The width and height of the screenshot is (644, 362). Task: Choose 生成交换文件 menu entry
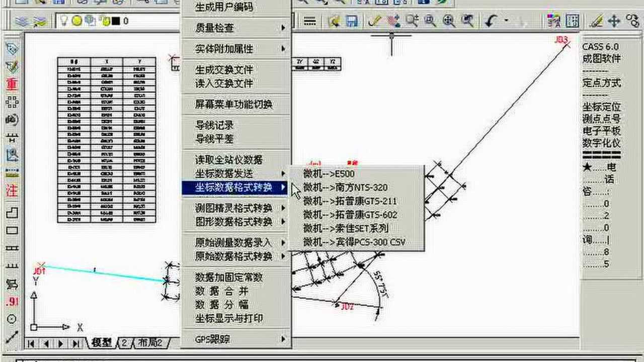point(236,69)
